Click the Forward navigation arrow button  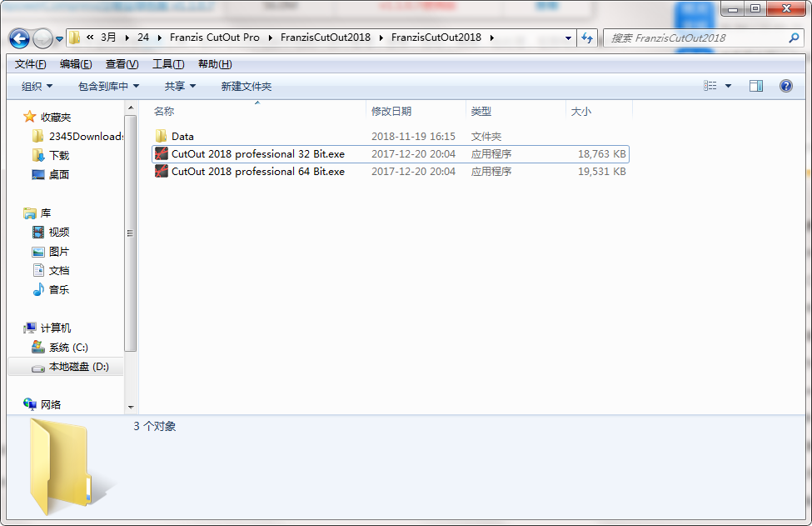point(42,38)
